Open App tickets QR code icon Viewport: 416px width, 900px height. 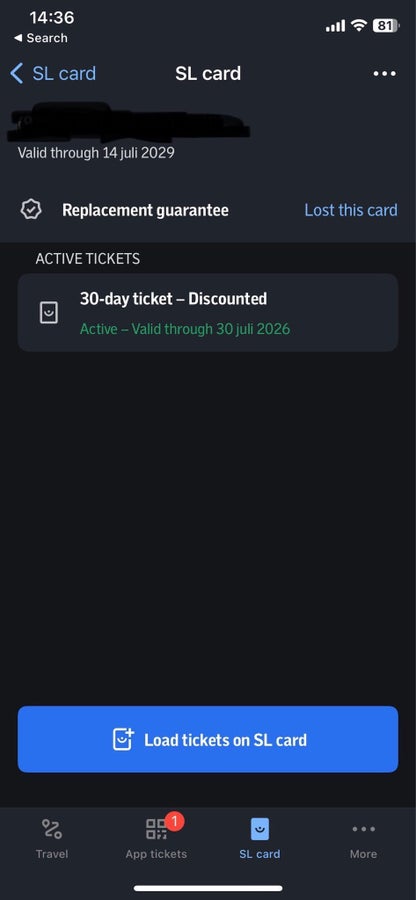155,829
